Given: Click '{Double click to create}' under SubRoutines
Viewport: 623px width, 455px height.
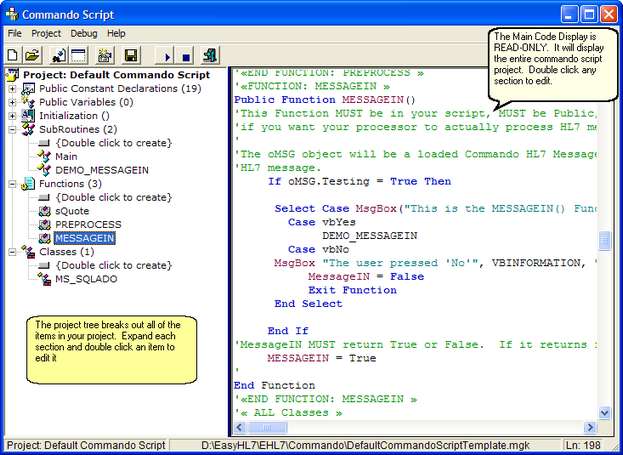Looking at the screenshot, I should pyautogui.click(x=114, y=143).
